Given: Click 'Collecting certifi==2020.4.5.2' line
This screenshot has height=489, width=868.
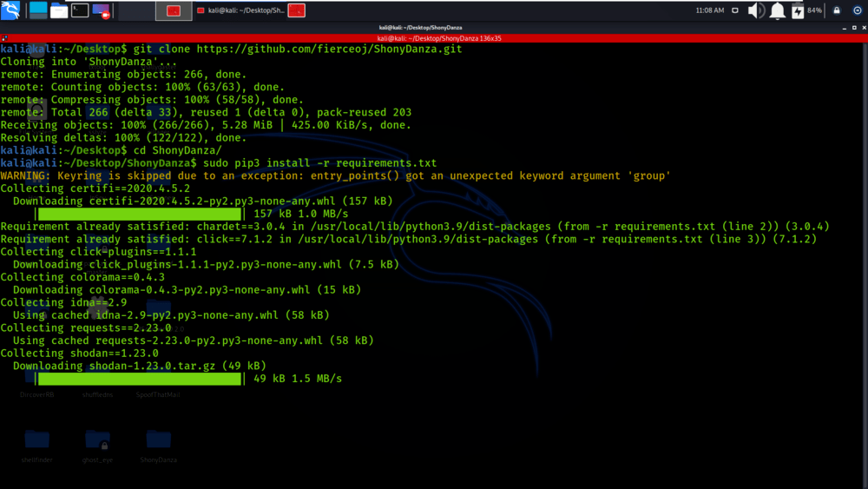Looking at the screenshot, I should pyautogui.click(x=95, y=188).
